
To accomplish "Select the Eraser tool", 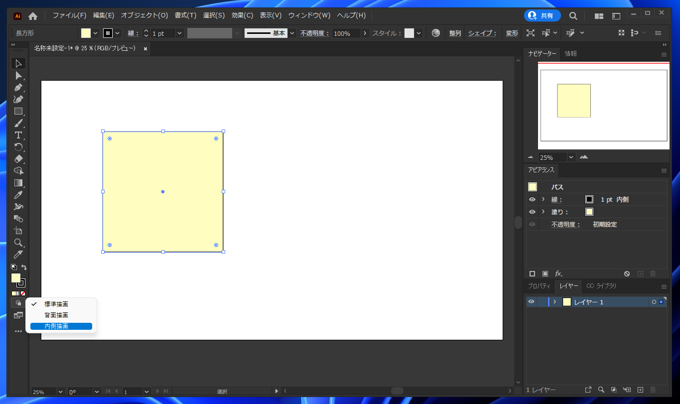I will click(x=18, y=159).
